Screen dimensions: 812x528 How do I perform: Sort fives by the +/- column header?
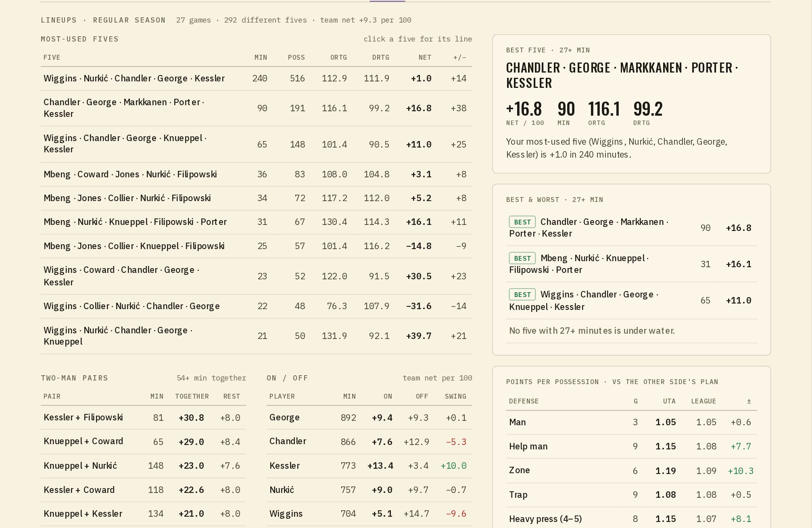pos(459,58)
